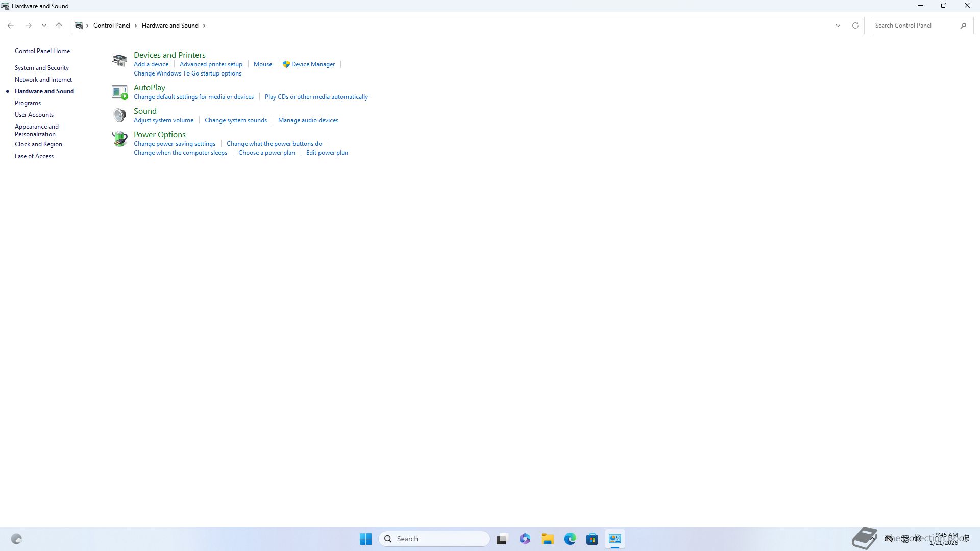Click Change system sounds link
The width and height of the screenshot is (980, 551).
(235, 120)
